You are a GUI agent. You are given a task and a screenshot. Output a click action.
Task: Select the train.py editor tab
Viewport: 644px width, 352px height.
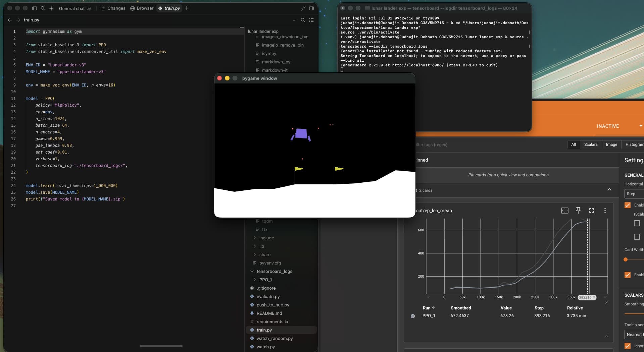pos(169,8)
